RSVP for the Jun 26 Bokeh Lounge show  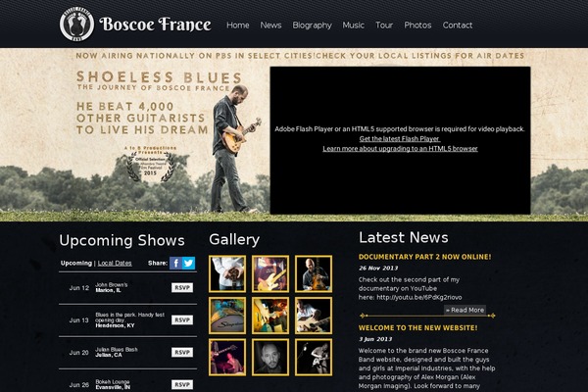coord(182,384)
